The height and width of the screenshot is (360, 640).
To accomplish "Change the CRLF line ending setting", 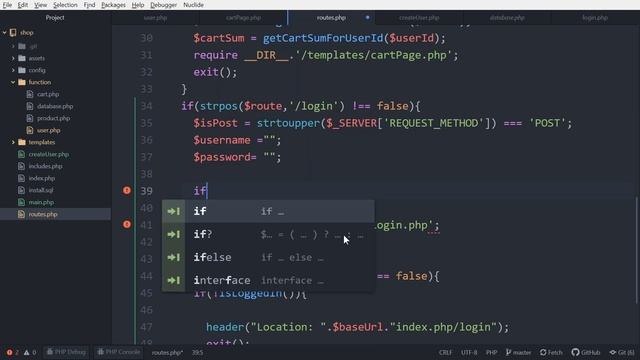I will (x=445, y=352).
